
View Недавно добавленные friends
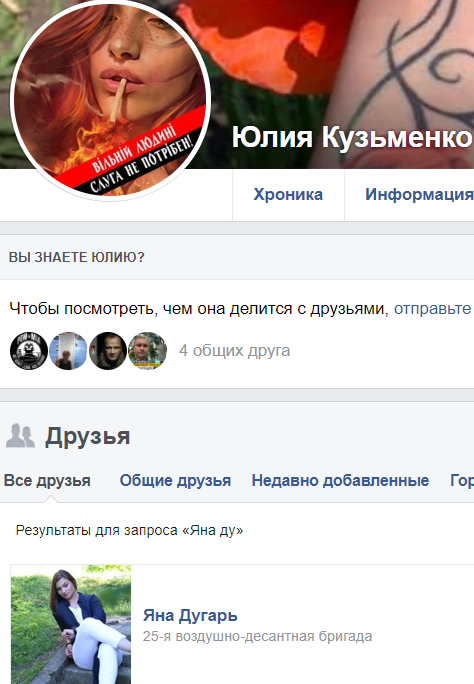(x=341, y=481)
